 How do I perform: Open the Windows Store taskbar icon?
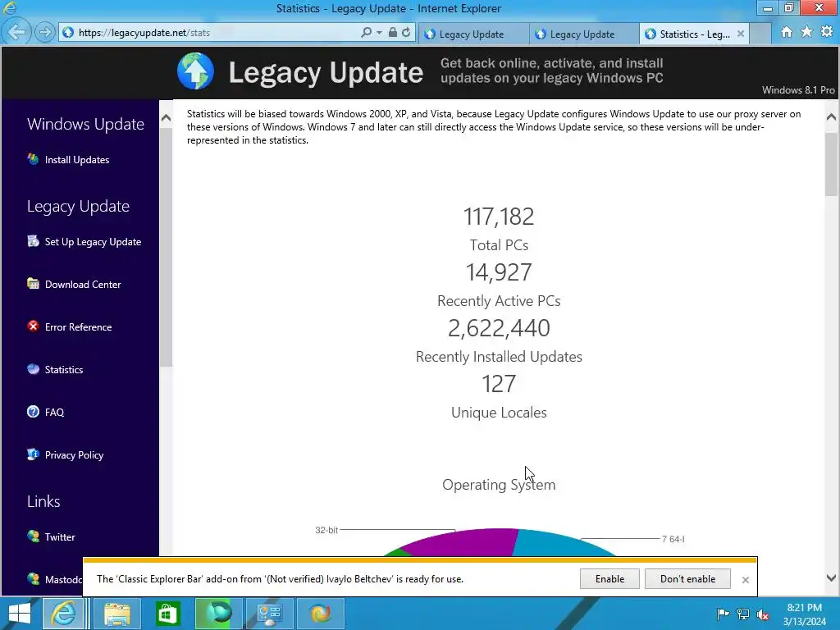click(167, 614)
